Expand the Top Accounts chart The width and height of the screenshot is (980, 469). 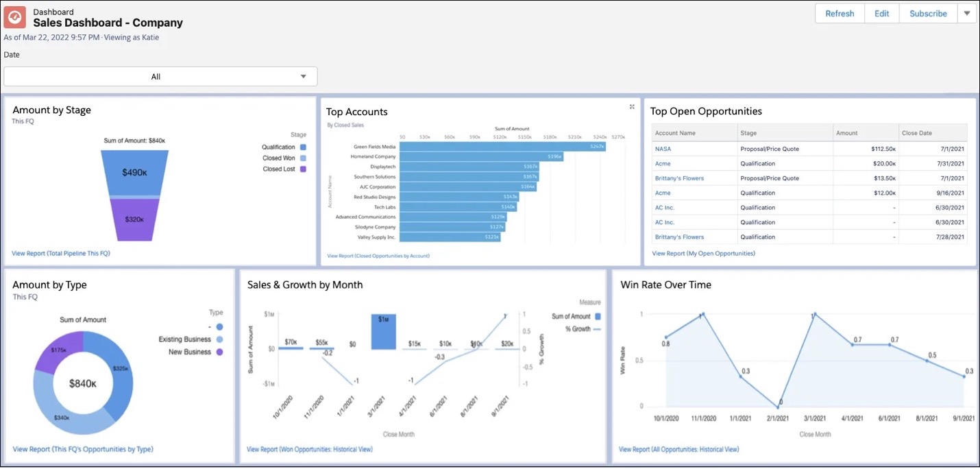tap(632, 107)
